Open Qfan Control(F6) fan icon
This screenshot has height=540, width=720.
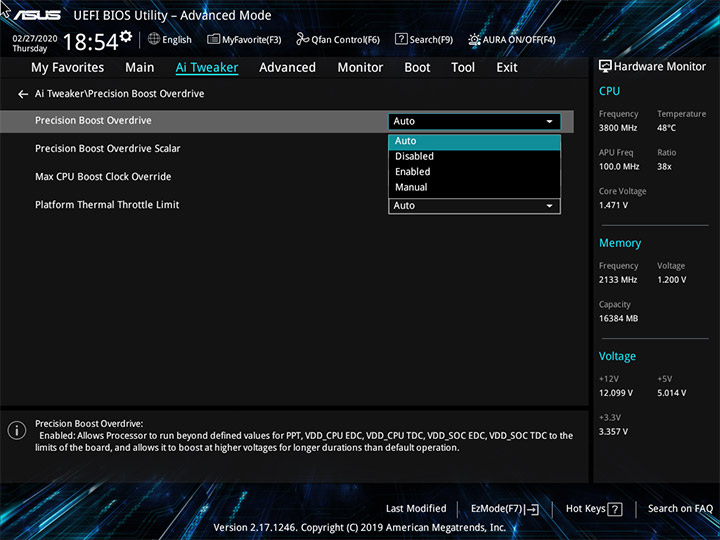point(302,39)
